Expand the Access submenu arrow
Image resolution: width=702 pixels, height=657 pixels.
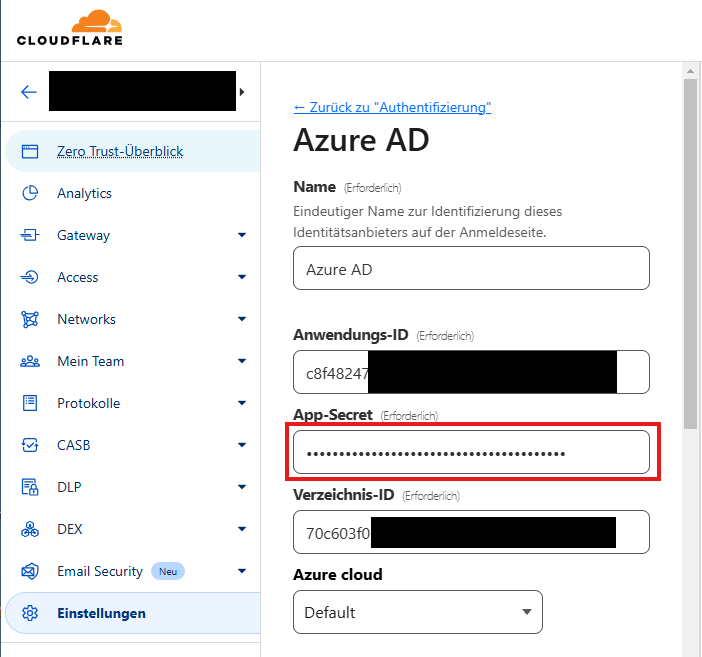click(242, 277)
